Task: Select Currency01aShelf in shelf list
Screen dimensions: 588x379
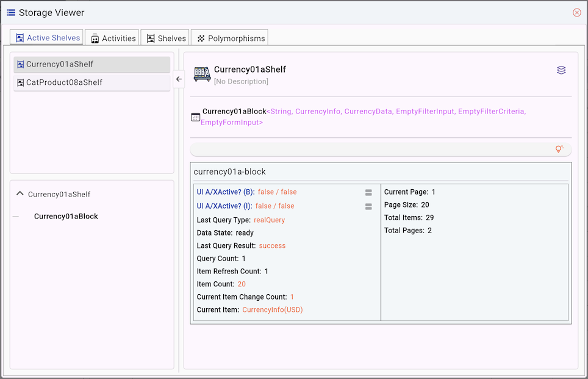Action: tap(91, 64)
